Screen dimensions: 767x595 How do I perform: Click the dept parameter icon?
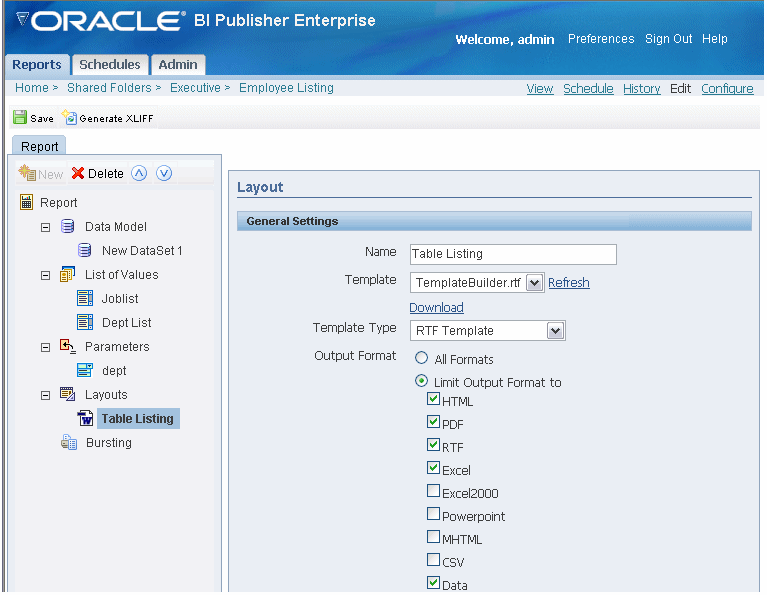coord(85,370)
